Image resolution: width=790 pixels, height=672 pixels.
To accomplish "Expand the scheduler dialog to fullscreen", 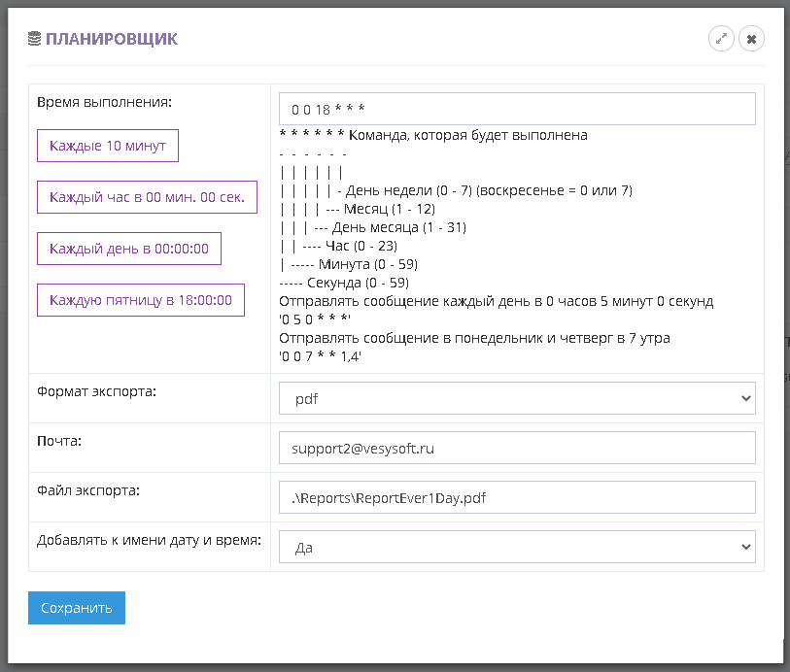I will coord(721,39).
